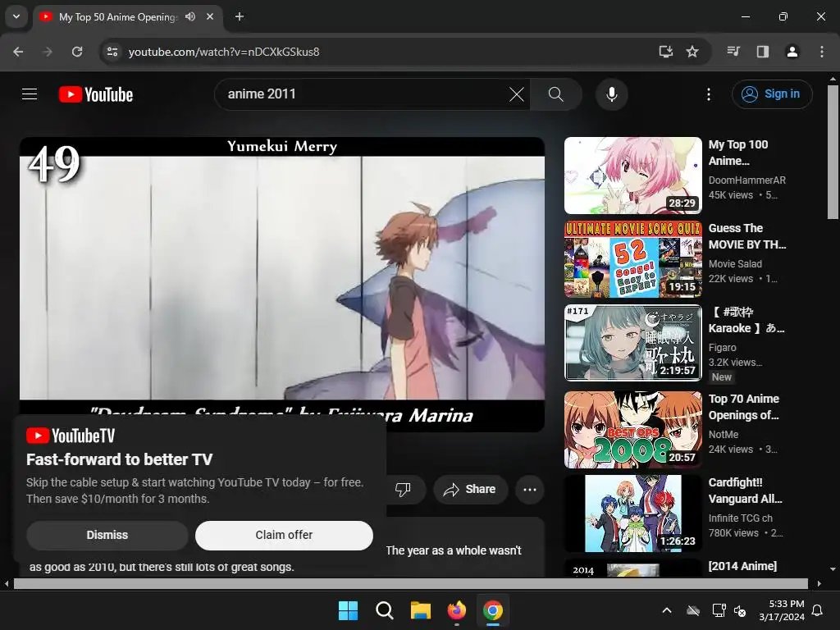
Task: Open Chrome three-dot menu
Action: point(822,52)
